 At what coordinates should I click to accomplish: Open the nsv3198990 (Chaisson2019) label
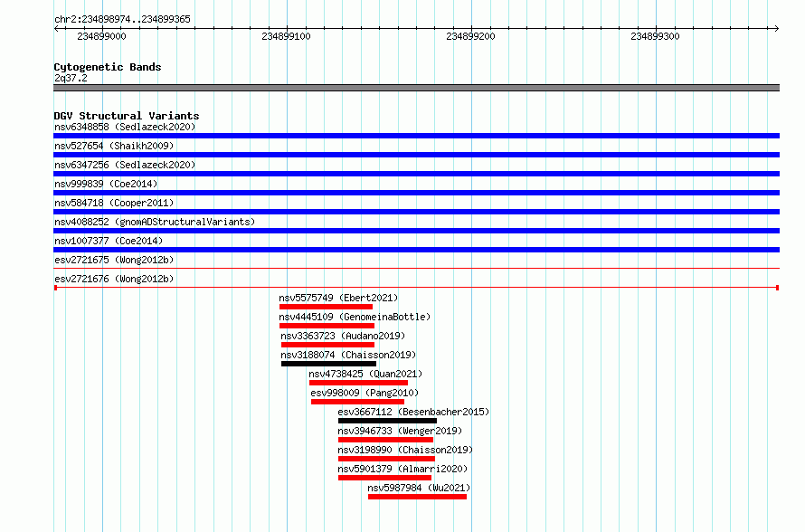405,450
